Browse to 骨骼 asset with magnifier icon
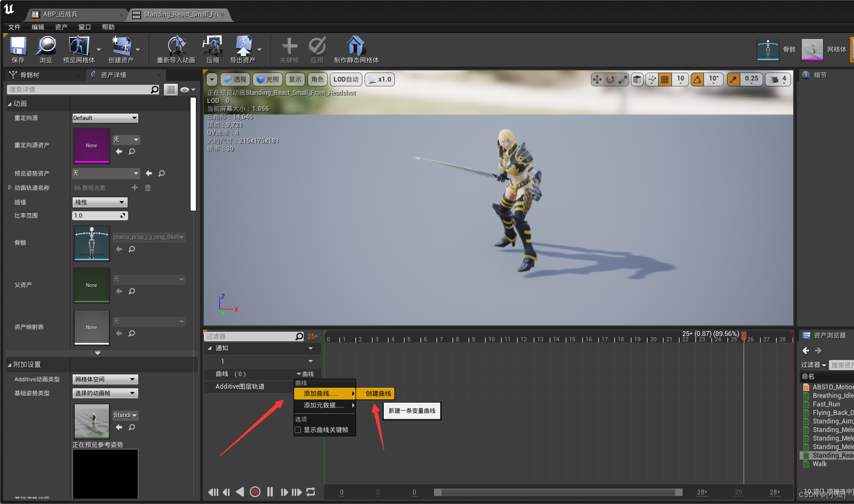Screen dimensions: 854x504 click(132, 249)
